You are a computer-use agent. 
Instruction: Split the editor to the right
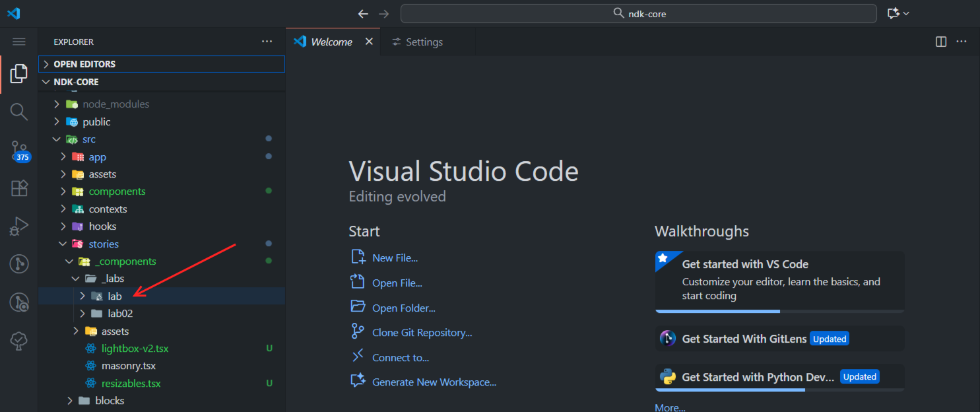[x=941, y=42]
